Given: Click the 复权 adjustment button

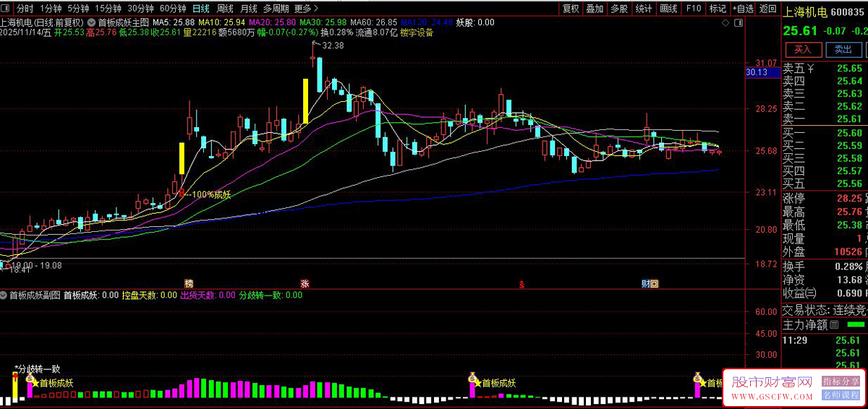Looking at the screenshot, I should tap(571, 9).
